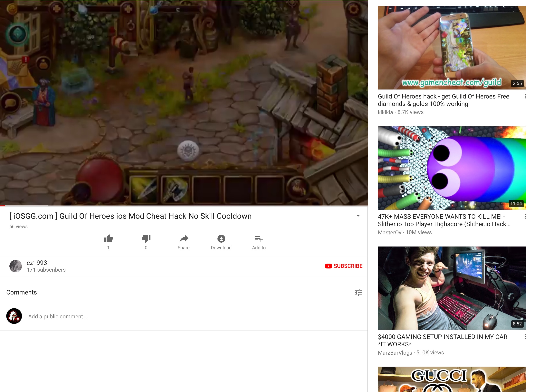The image size is (535, 392).
Task: Click the 11:04 duration badge
Action: point(516,204)
